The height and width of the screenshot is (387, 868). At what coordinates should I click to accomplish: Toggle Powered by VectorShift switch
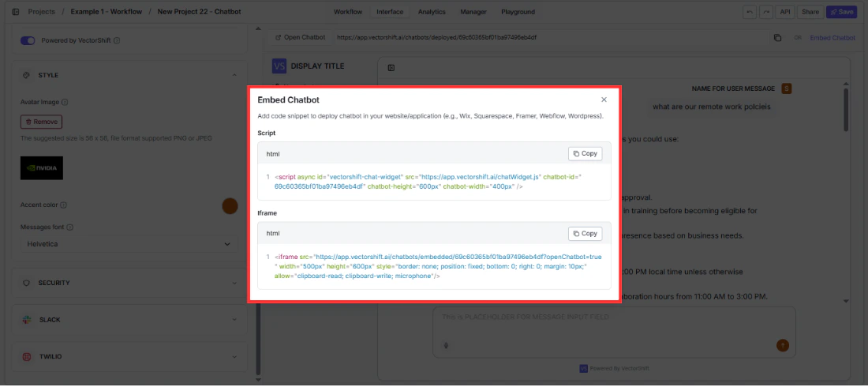(28, 40)
